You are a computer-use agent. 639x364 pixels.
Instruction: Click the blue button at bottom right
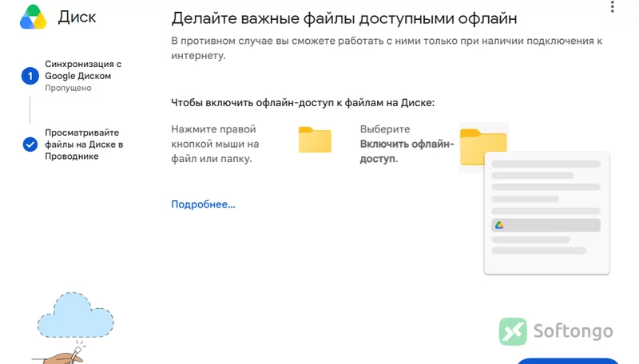point(568,361)
